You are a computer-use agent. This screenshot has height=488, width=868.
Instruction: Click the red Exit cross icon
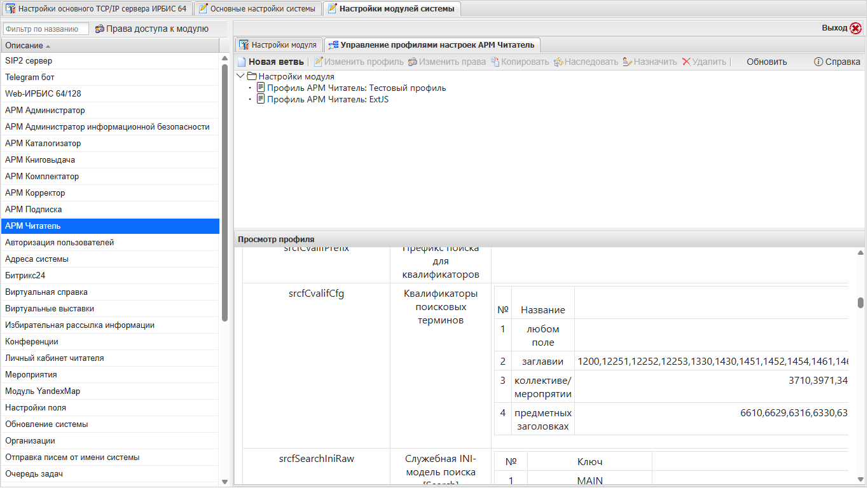856,28
